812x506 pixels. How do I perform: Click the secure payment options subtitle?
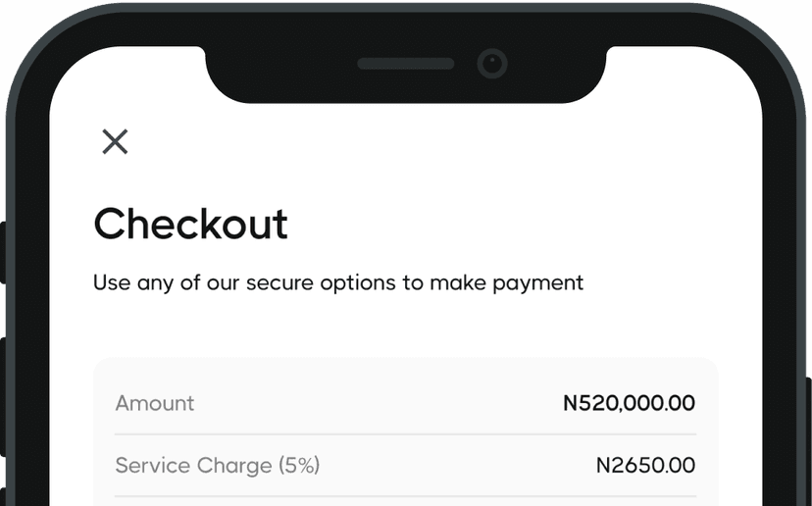click(x=337, y=283)
